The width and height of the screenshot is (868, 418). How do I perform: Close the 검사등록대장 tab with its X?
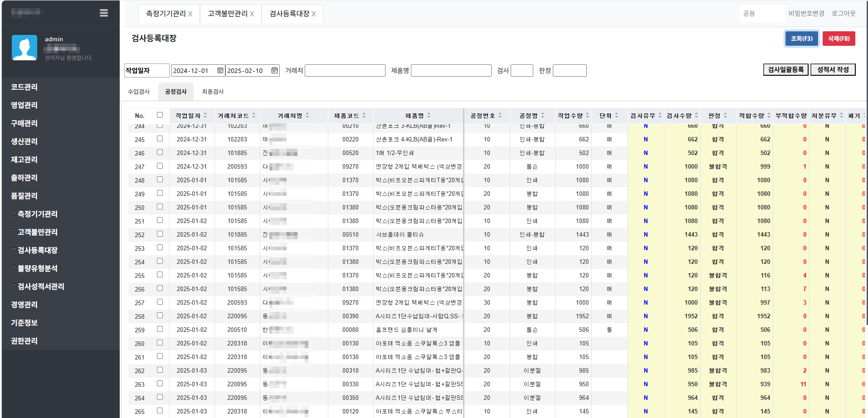(313, 14)
